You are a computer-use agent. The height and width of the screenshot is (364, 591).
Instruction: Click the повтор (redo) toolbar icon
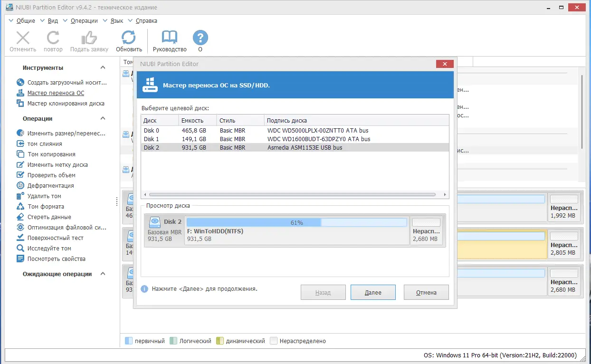[x=53, y=38]
